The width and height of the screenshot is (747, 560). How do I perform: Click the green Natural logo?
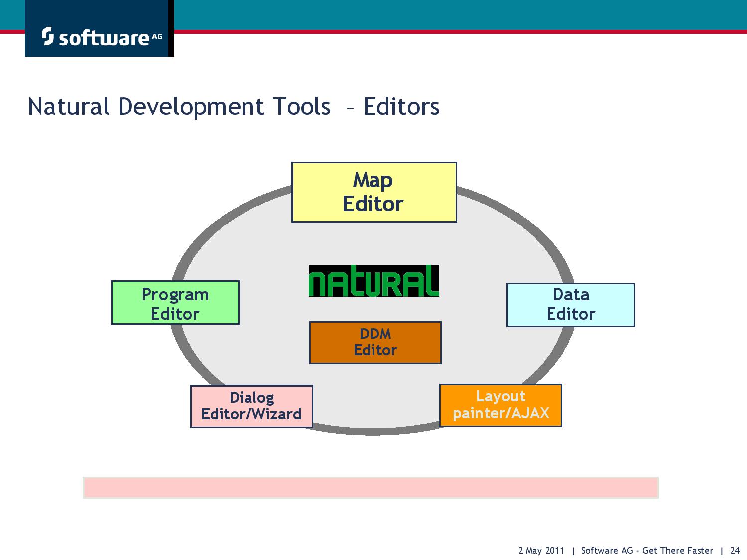[x=374, y=281]
